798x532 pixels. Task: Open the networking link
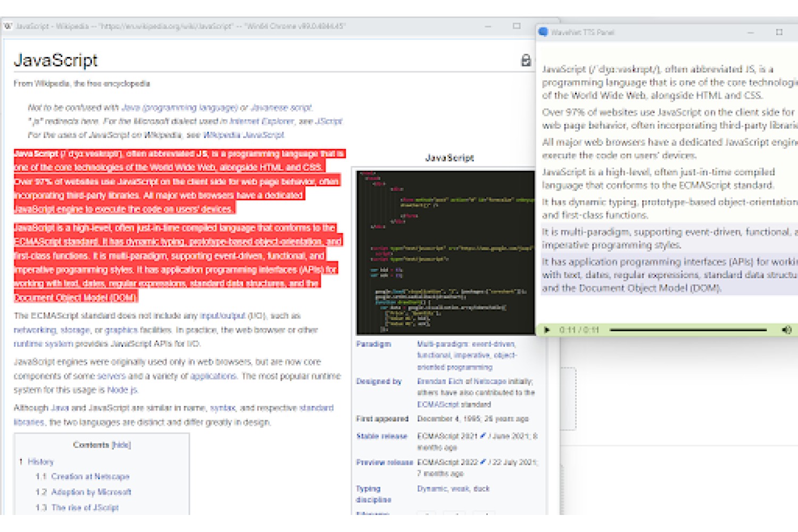34,330
